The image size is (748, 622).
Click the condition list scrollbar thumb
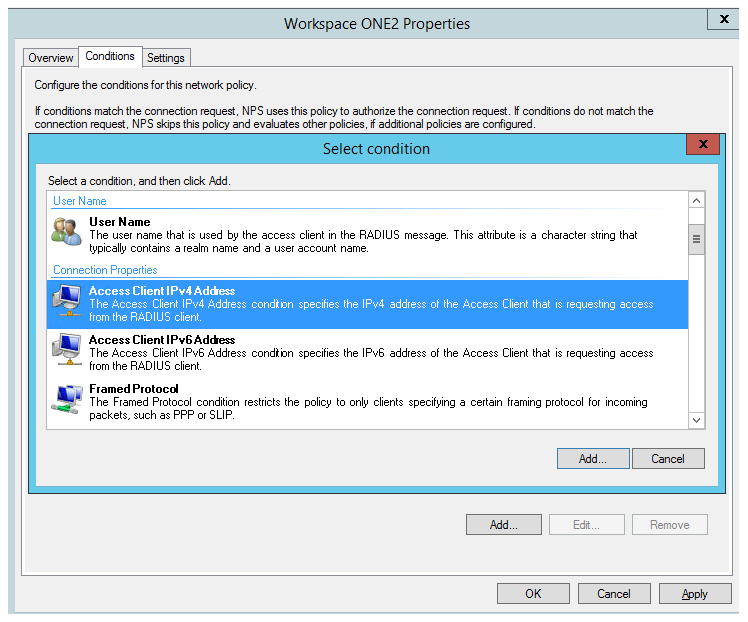click(x=697, y=240)
